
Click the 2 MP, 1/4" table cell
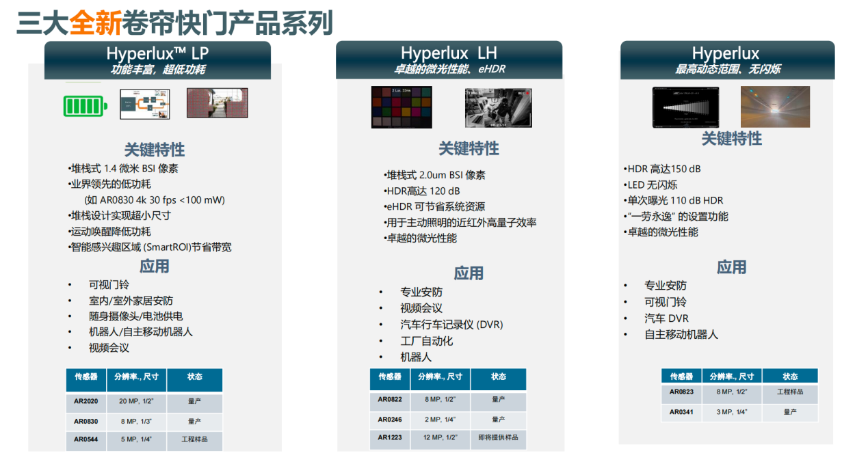(440, 420)
